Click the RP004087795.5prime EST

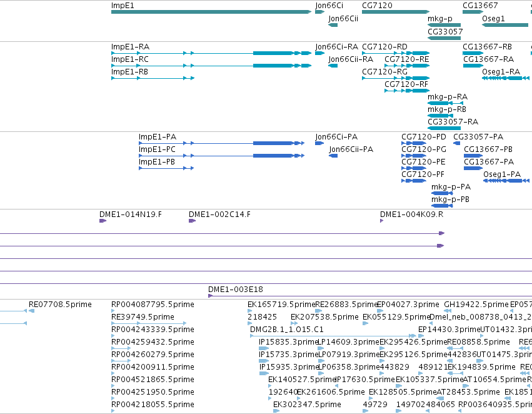(113, 311)
